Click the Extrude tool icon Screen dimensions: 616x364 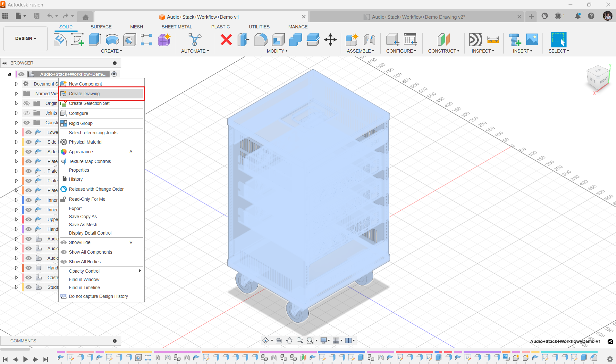point(95,40)
